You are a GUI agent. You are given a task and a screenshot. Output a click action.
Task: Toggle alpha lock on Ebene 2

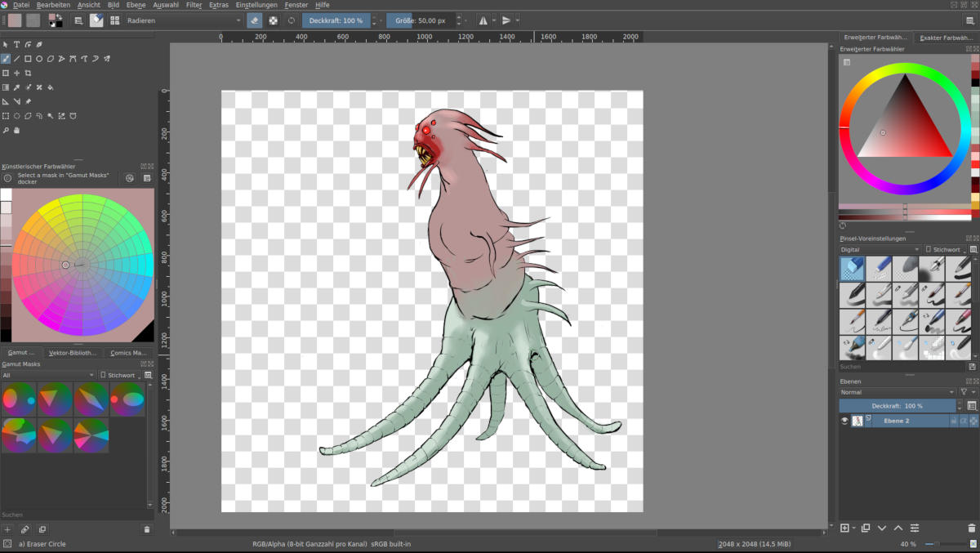click(x=973, y=421)
